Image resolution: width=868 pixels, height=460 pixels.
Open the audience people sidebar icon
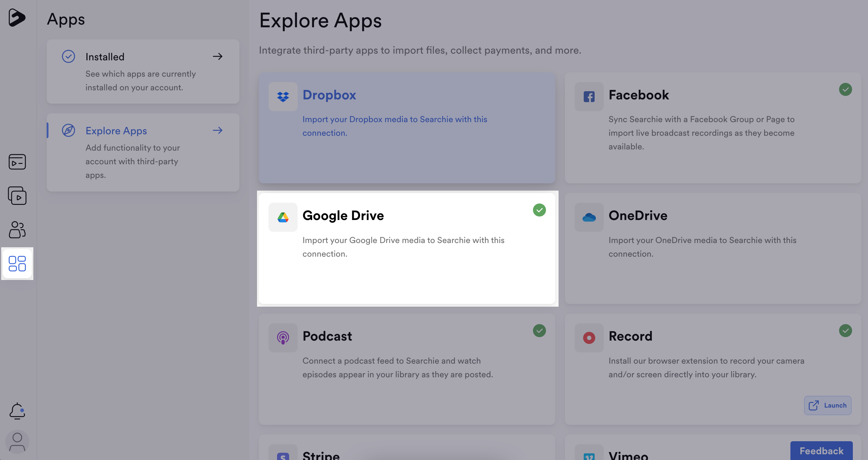17,229
